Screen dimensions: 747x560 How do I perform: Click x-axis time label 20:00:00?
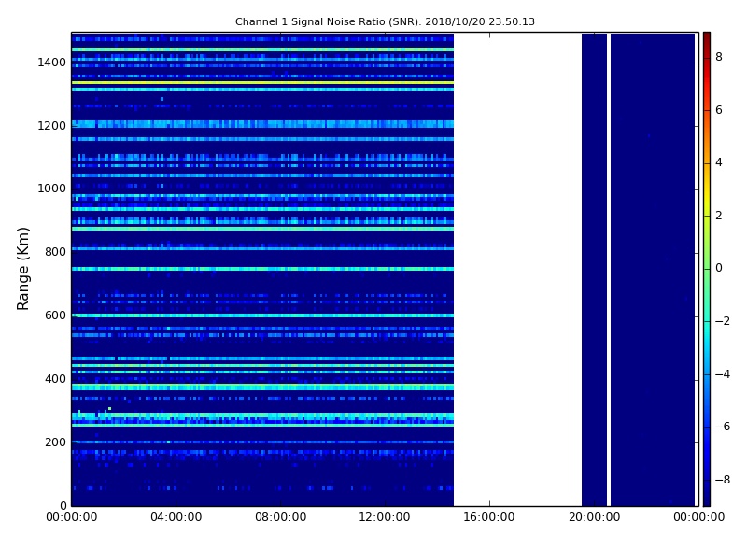point(594,517)
